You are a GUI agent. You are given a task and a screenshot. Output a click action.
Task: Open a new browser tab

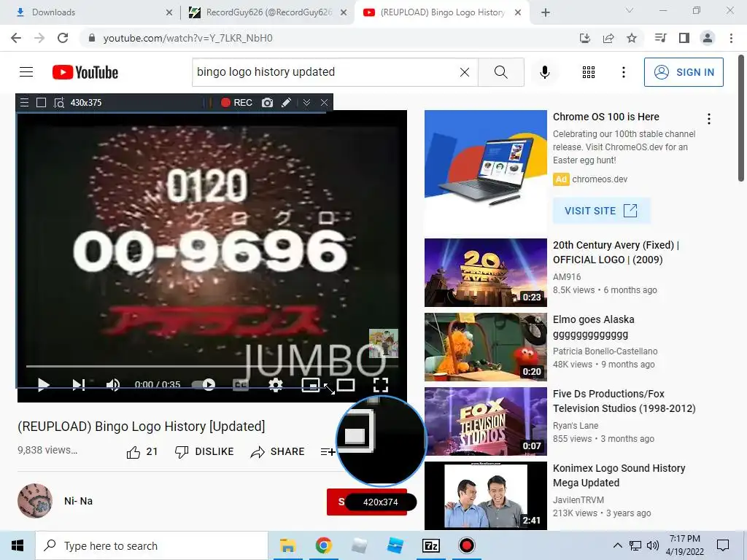point(546,12)
